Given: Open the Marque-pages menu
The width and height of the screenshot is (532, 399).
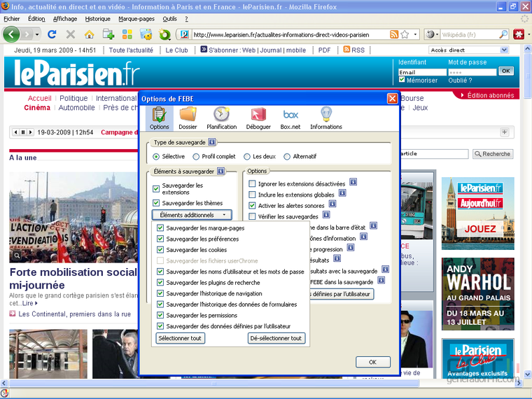Looking at the screenshot, I should [x=136, y=19].
